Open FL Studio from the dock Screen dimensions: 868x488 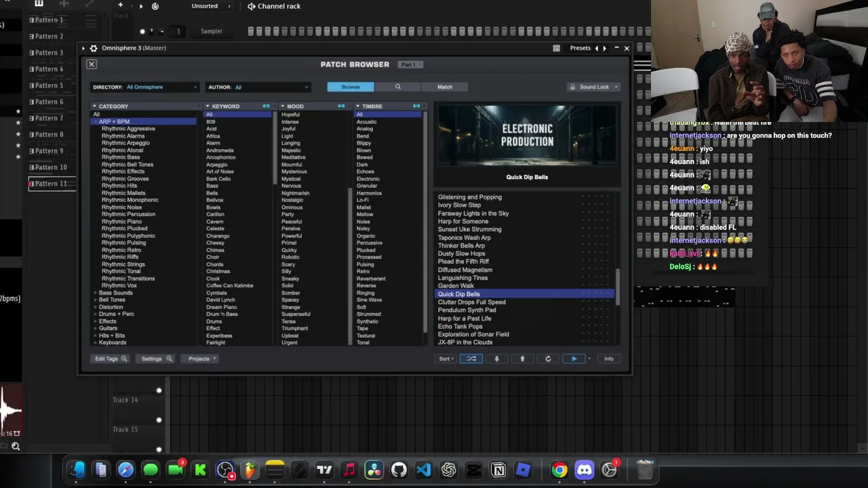click(x=250, y=470)
